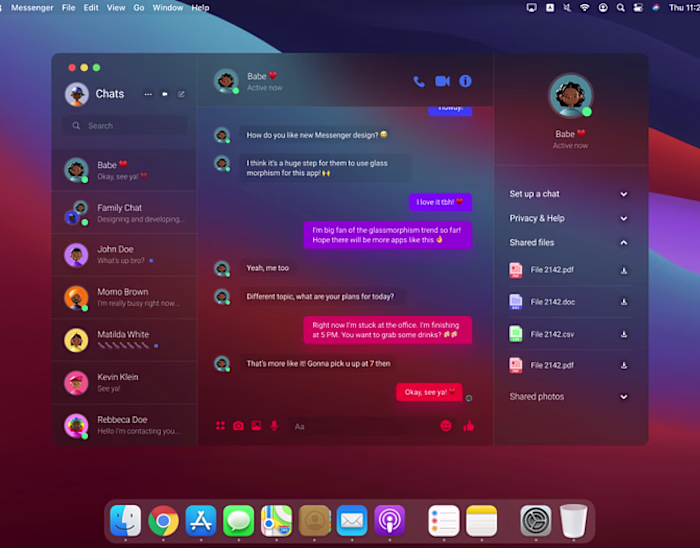Image resolution: width=700 pixels, height=548 pixels.
Task: Click Babe's large profile picture in info panel
Action: pos(570,96)
